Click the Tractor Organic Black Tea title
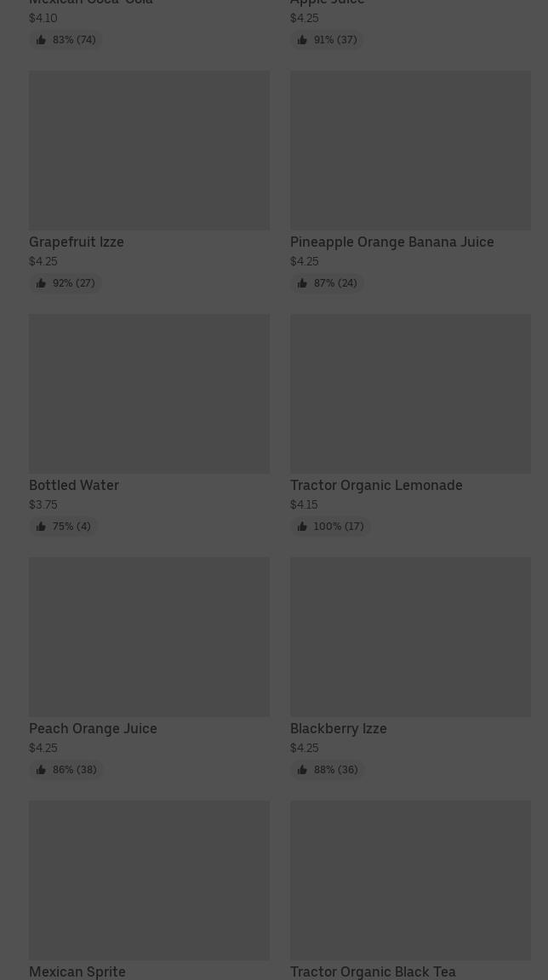 click(373, 971)
